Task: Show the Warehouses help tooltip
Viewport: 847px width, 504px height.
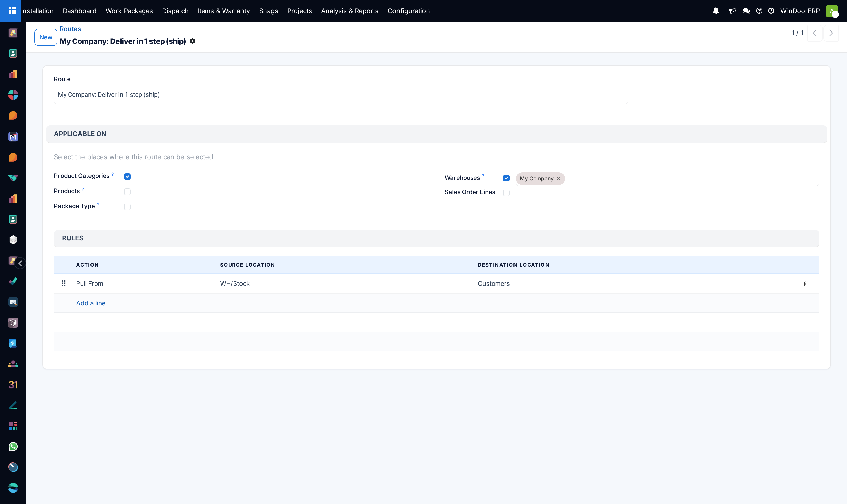Action: 483,176
